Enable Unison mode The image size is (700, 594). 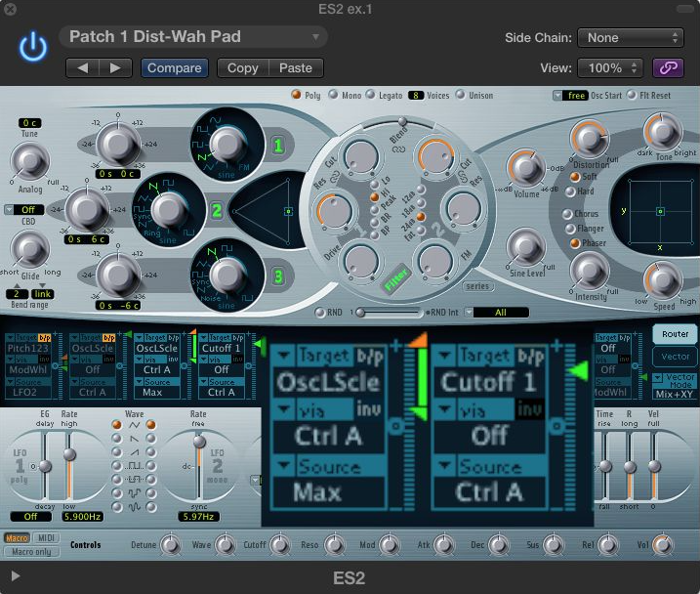pos(460,95)
